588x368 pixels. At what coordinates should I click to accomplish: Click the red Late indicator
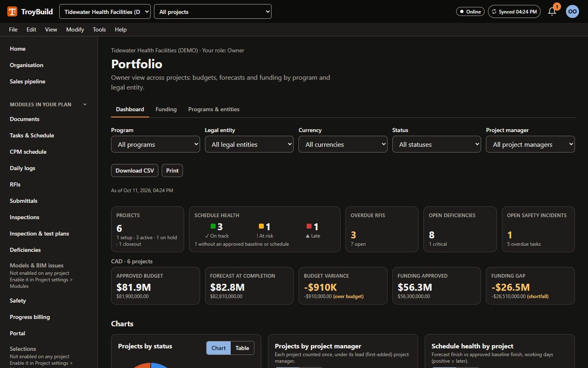[309, 227]
